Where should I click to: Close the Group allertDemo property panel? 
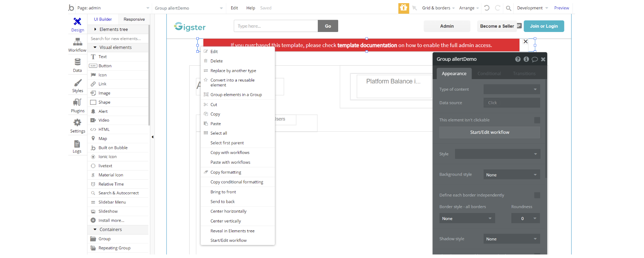point(543,59)
